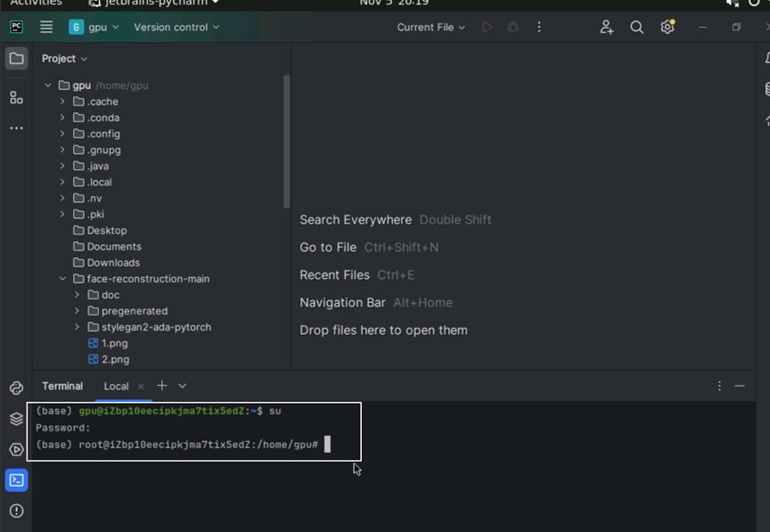Collapse the face-reconstruction-main folder
Screen dimensions: 770x532
tap(62, 279)
